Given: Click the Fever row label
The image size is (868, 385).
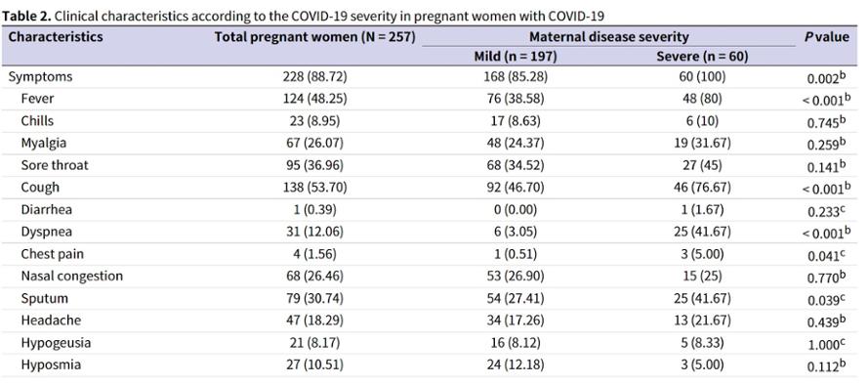Looking at the screenshot, I should (37, 99).
